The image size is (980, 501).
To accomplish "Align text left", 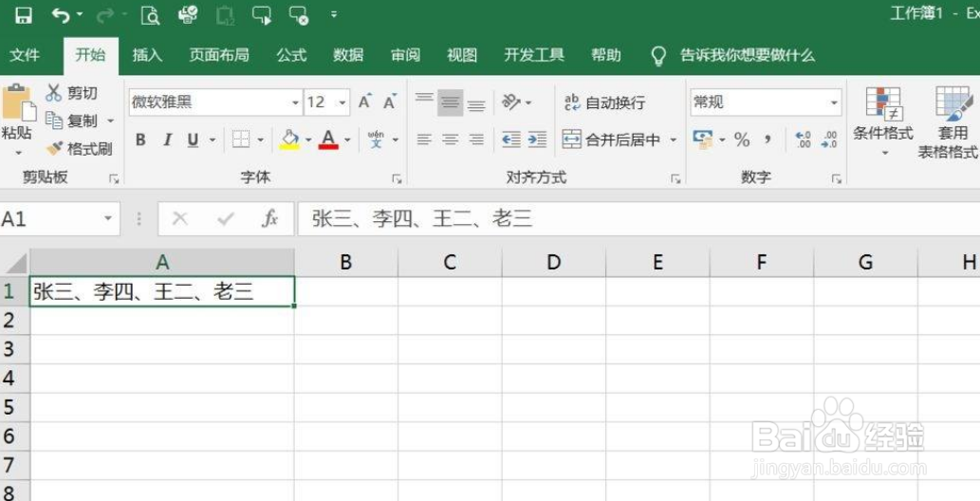I will pyautogui.click(x=424, y=139).
